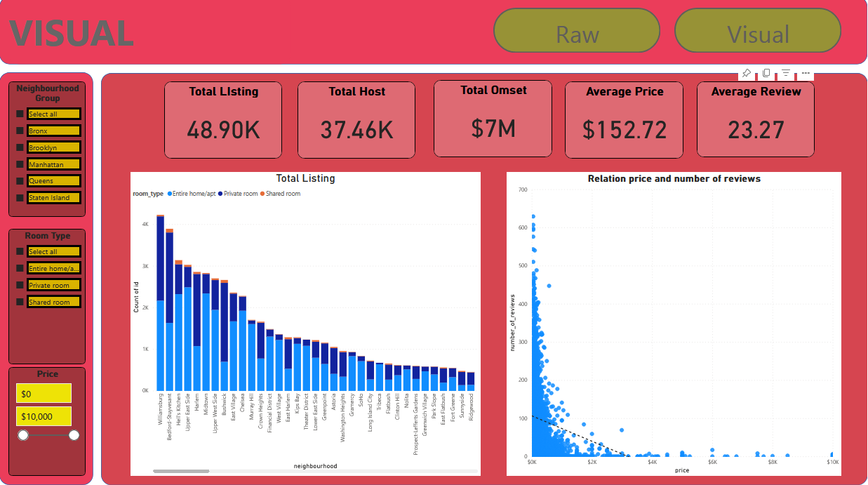
Task: Check the Manhattan neighbourhood filter
Action: coord(20,164)
